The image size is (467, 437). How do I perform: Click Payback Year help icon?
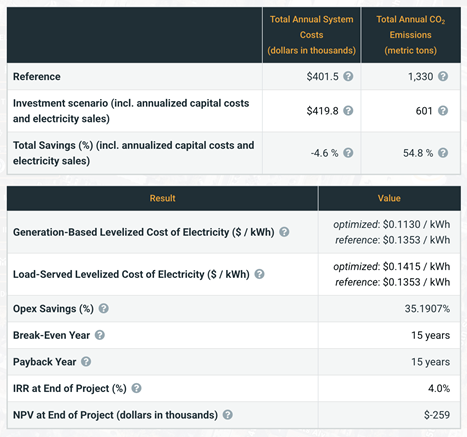point(86,362)
